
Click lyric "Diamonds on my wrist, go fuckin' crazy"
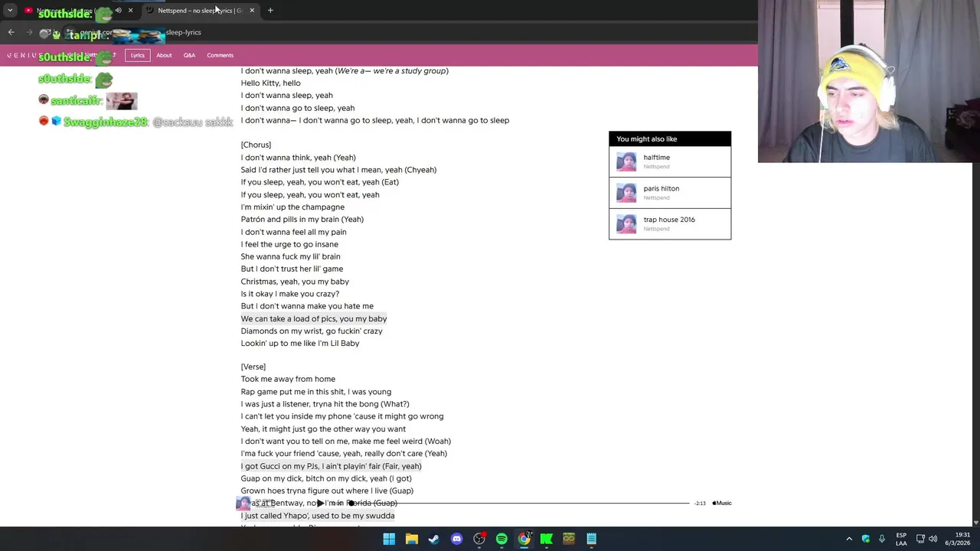coord(312,331)
